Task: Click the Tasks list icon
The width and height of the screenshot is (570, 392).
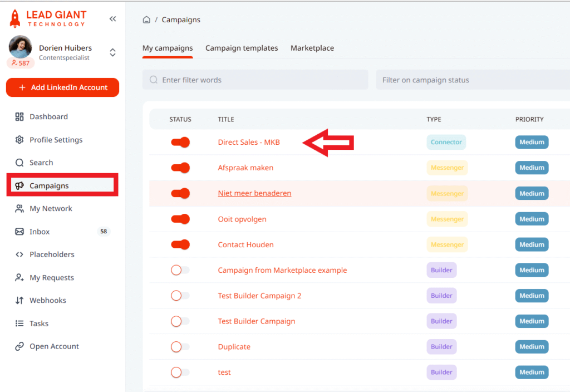Action: pos(19,324)
